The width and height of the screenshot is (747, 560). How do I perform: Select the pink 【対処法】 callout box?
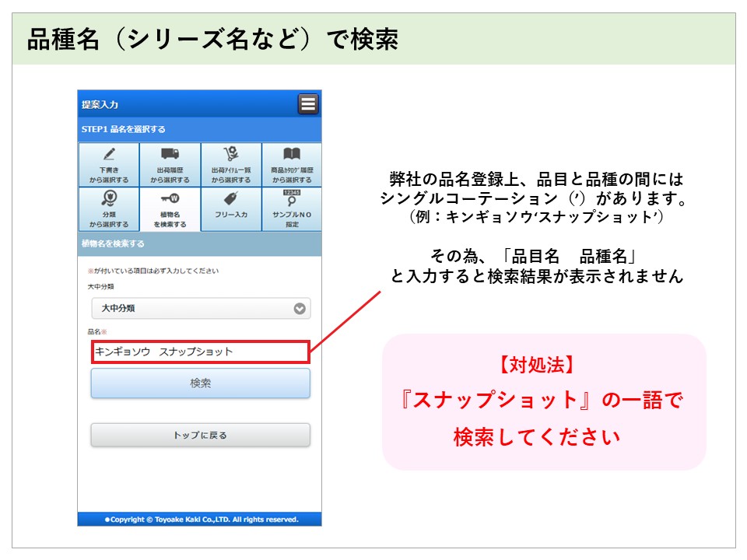tap(543, 401)
